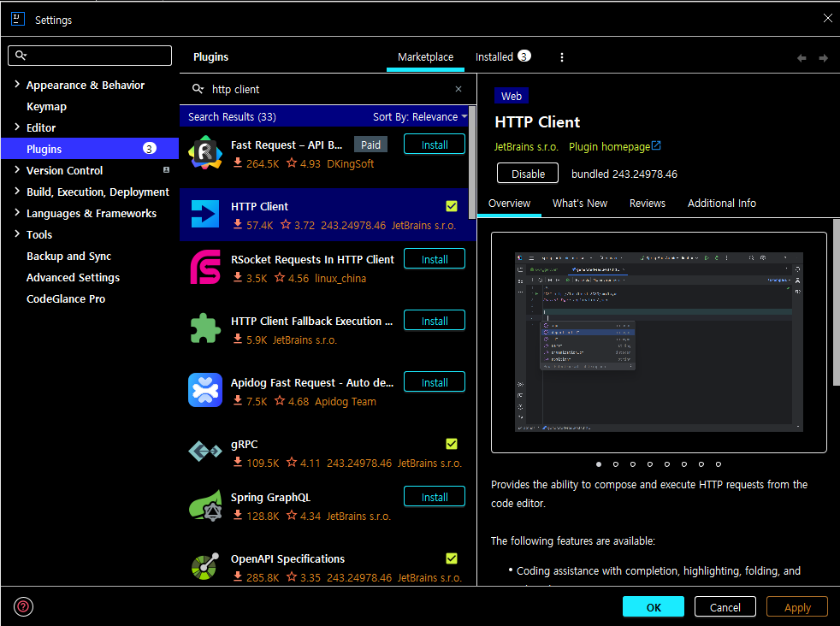Navigate back with the left arrow

[x=802, y=58]
